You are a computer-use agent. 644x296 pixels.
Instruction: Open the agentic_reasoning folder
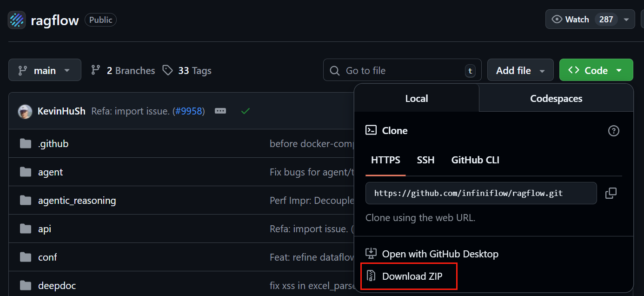click(77, 201)
